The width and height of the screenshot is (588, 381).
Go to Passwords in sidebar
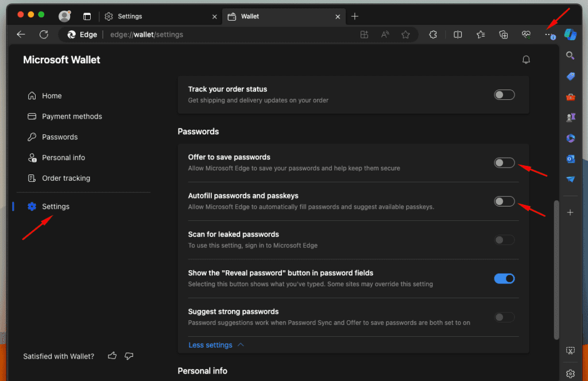pos(60,137)
